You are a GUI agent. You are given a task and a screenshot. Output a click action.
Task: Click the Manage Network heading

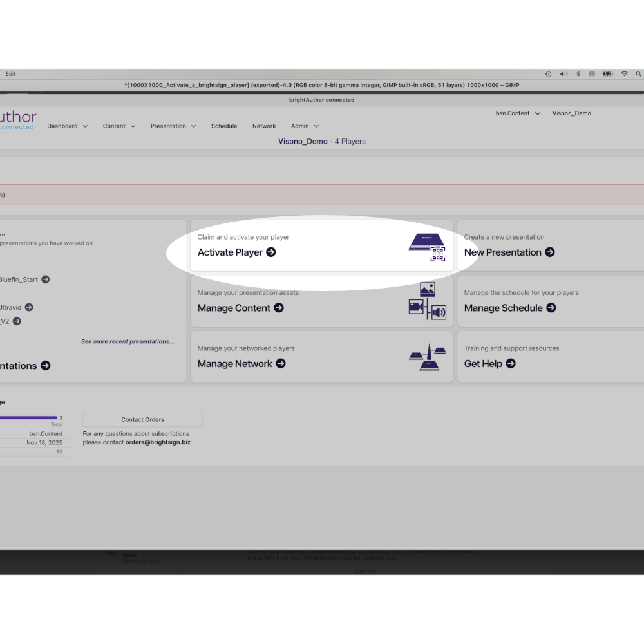235,363
